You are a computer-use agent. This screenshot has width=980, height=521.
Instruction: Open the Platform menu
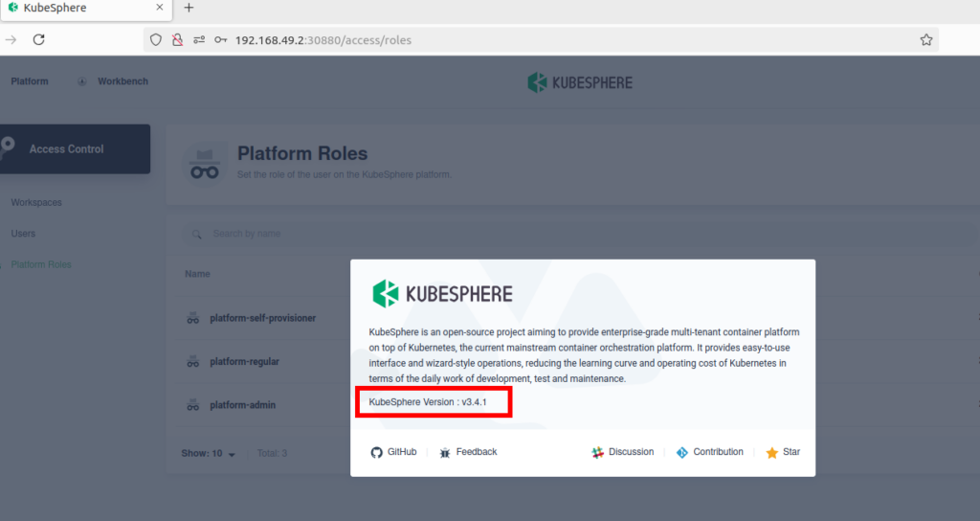(30, 81)
